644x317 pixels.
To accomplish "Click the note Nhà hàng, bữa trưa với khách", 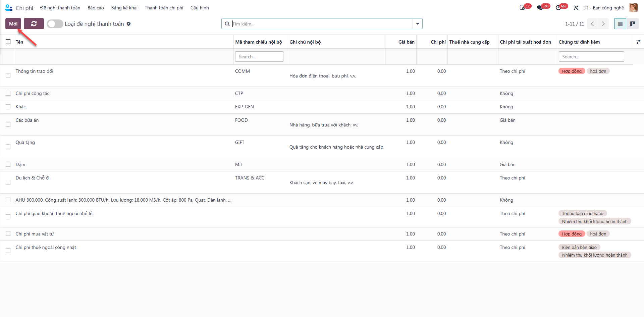I will pyautogui.click(x=324, y=125).
